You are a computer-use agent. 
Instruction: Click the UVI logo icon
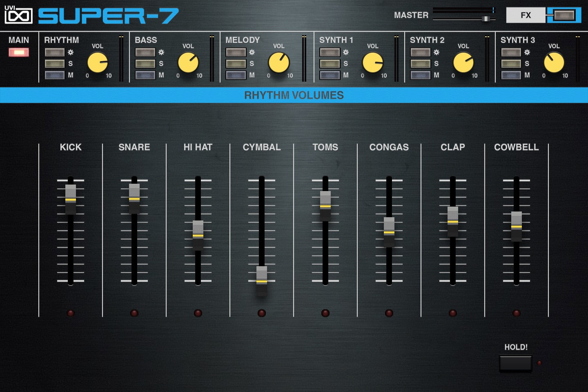click(x=18, y=15)
